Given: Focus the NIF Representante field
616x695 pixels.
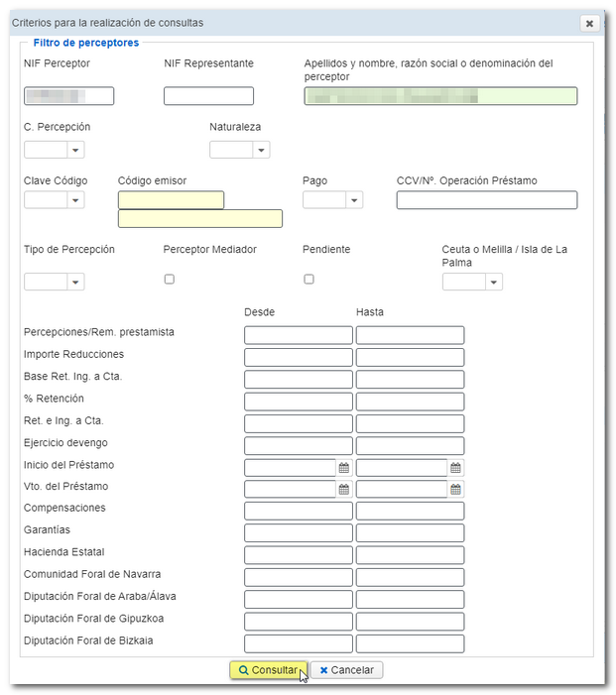Looking at the screenshot, I should (x=208, y=96).
